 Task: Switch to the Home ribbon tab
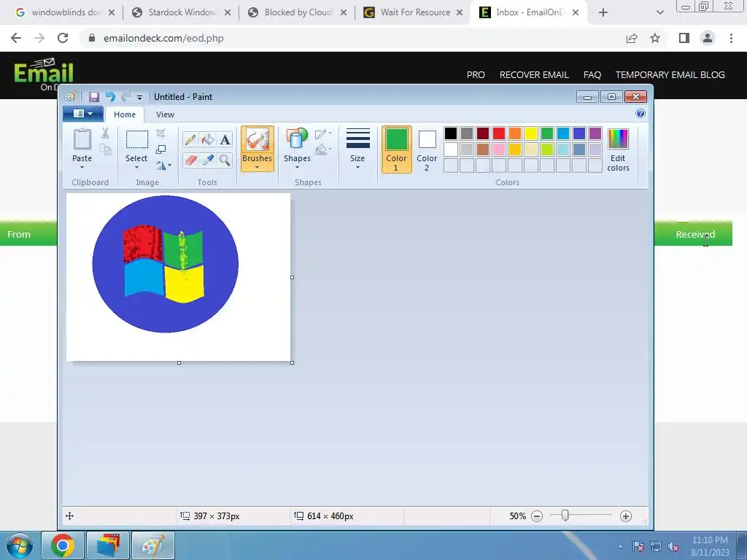point(125,114)
